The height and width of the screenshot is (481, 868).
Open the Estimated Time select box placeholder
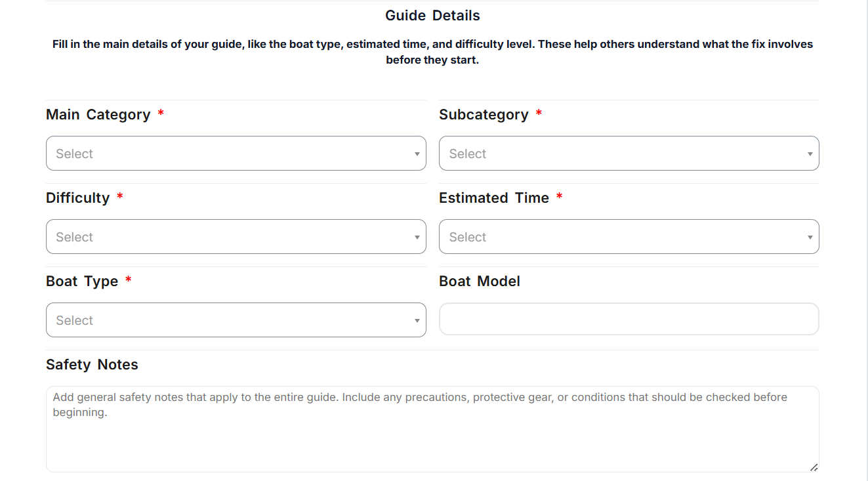468,237
